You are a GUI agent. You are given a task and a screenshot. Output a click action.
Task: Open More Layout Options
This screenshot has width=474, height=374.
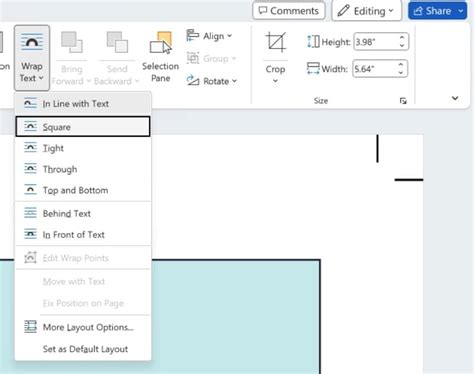(x=83, y=327)
